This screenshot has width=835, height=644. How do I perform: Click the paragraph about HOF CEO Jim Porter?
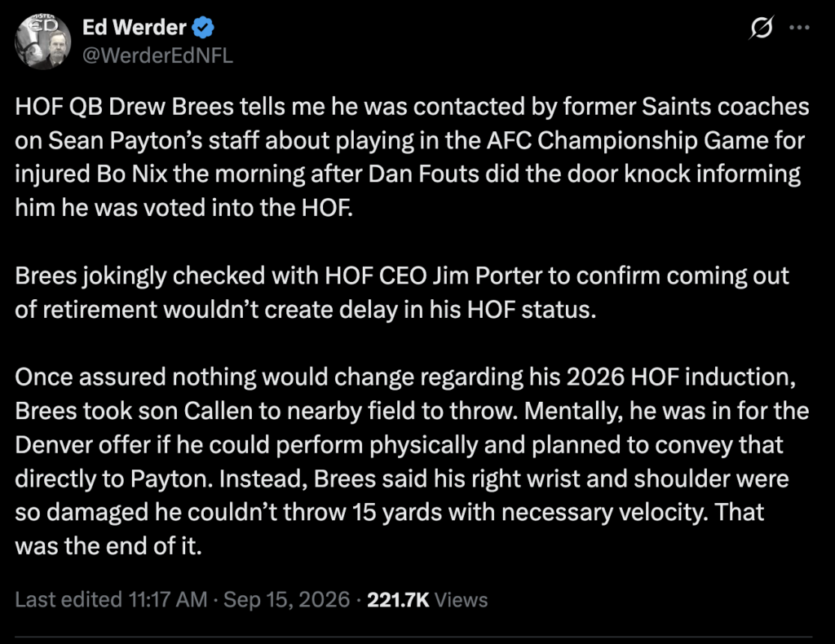point(402,292)
